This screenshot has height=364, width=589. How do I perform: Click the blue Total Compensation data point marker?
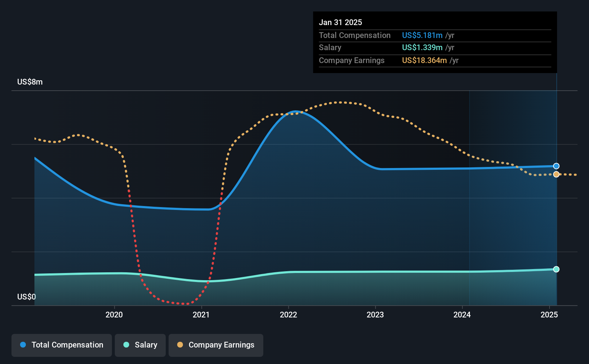pyautogui.click(x=556, y=166)
